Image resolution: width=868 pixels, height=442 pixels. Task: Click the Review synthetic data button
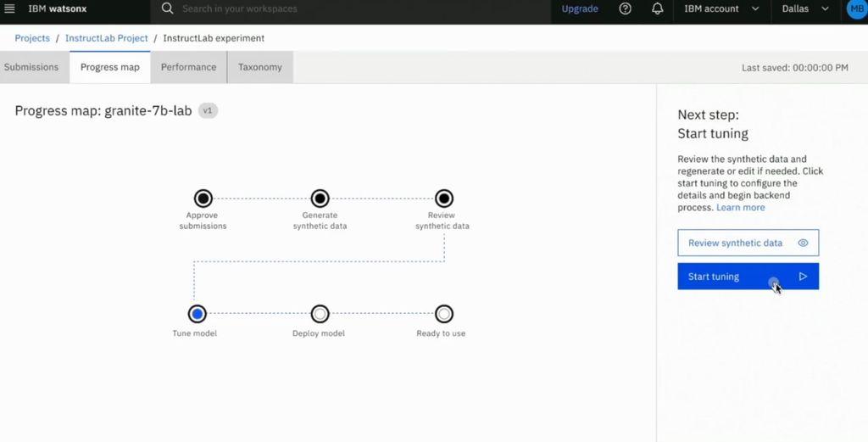tap(748, 243)
